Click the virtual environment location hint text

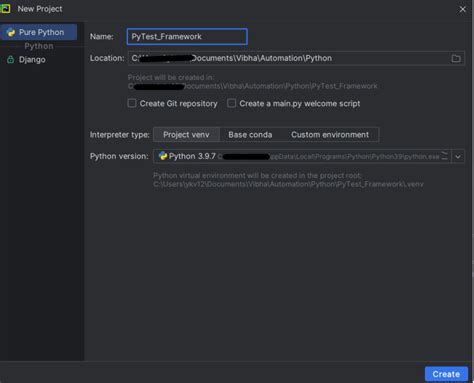tap(288, 180)
